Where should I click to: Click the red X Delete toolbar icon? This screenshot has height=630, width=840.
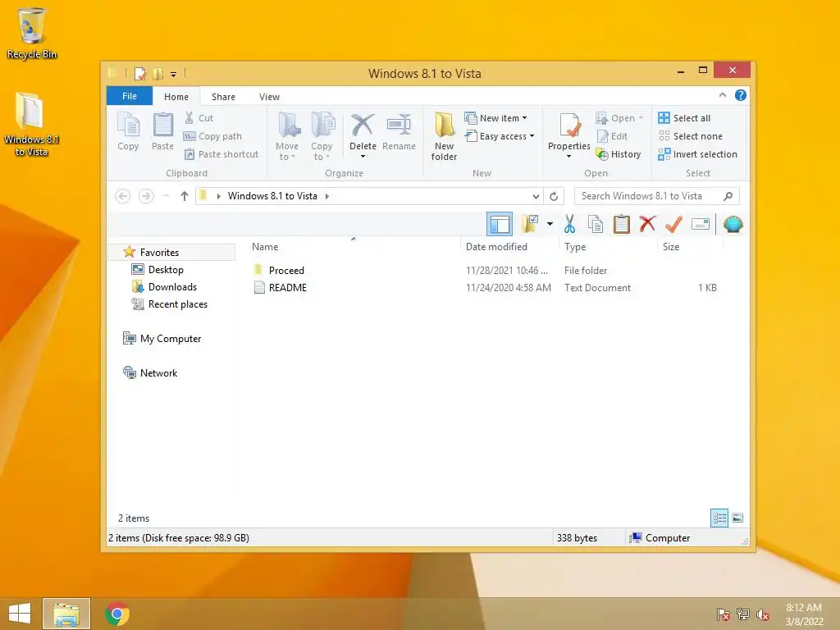coord(648,225)
